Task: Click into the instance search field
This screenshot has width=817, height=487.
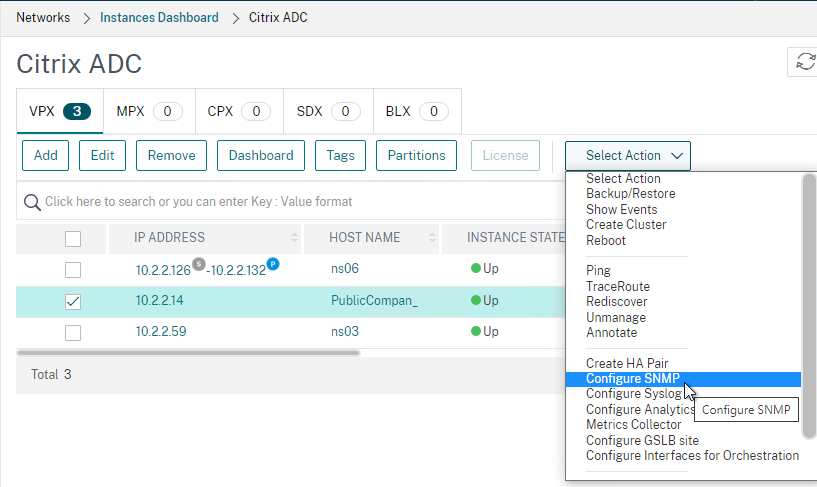Action: (x=292, y=202)
